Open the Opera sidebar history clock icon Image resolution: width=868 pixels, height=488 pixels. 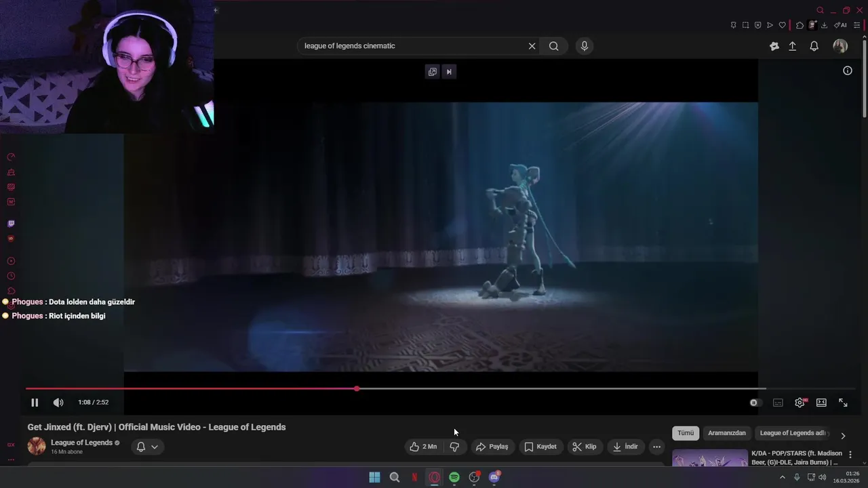(x=11, y=276)
